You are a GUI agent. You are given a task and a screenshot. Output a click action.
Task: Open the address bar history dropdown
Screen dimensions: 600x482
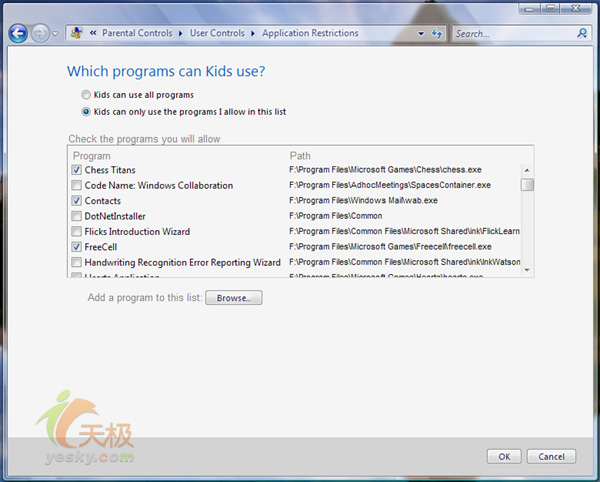(x=421, y=34)
